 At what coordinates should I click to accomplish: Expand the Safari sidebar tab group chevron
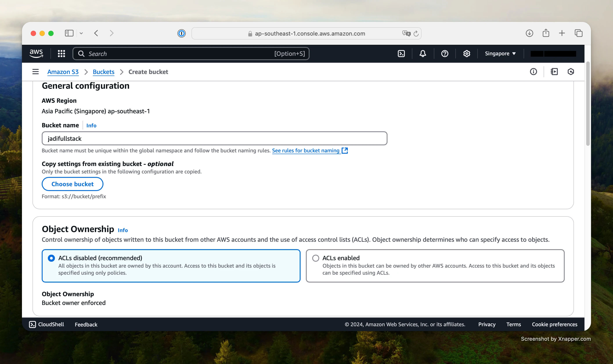tap(81, 33)
